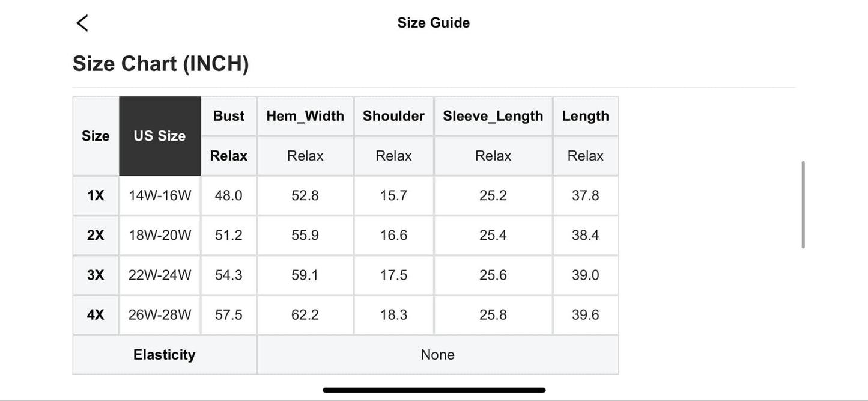Click the bold Relax label under Bust
The image size is (868, 401).
pyautogui.click(x=229, y=156)
